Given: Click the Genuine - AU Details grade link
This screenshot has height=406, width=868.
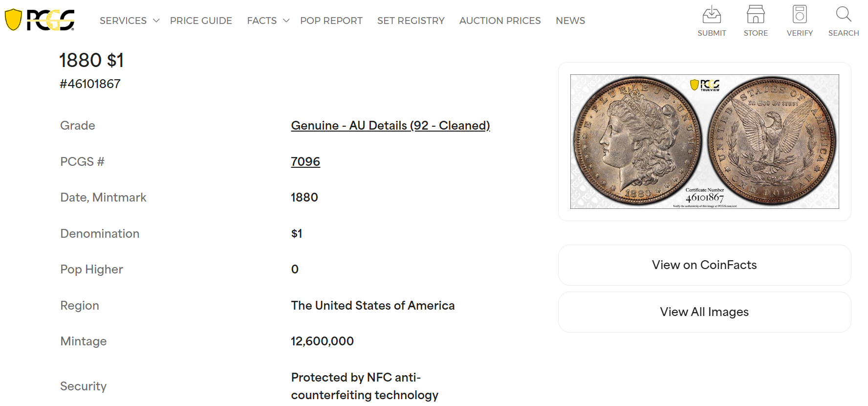Looking at the screenshot, I should [391, 126].
